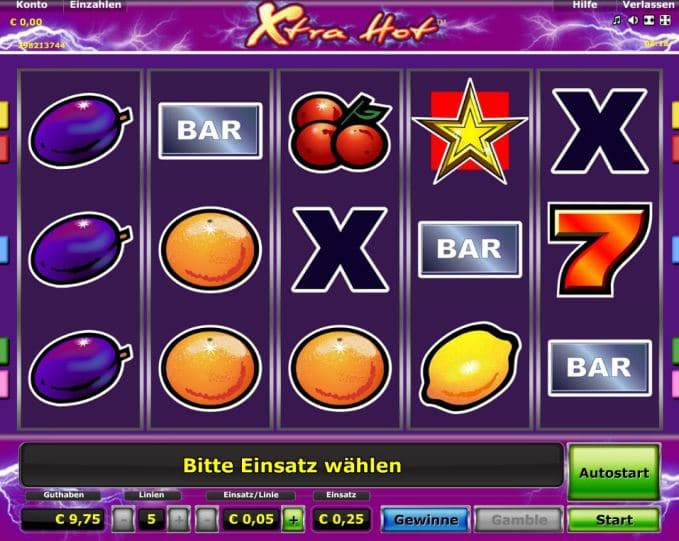679x541 pixels.
Task: Select the blue payline marker on left
Action: pos(3,250)
